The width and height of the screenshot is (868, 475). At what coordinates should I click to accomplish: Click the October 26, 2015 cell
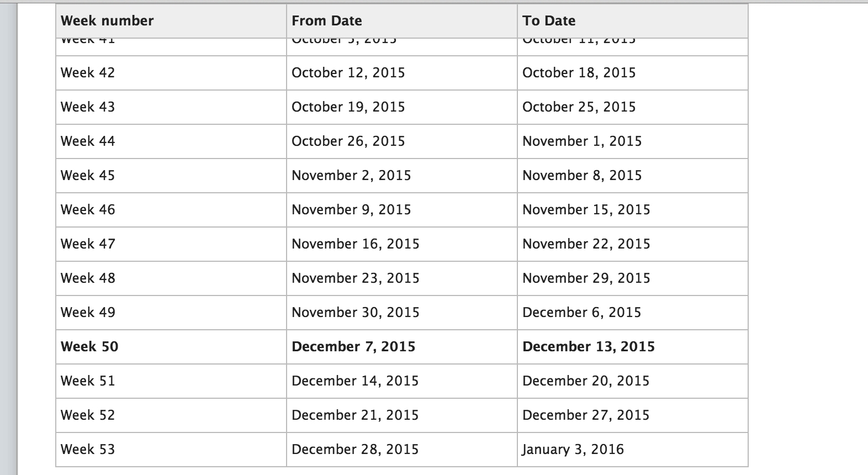tap(402, 141)
